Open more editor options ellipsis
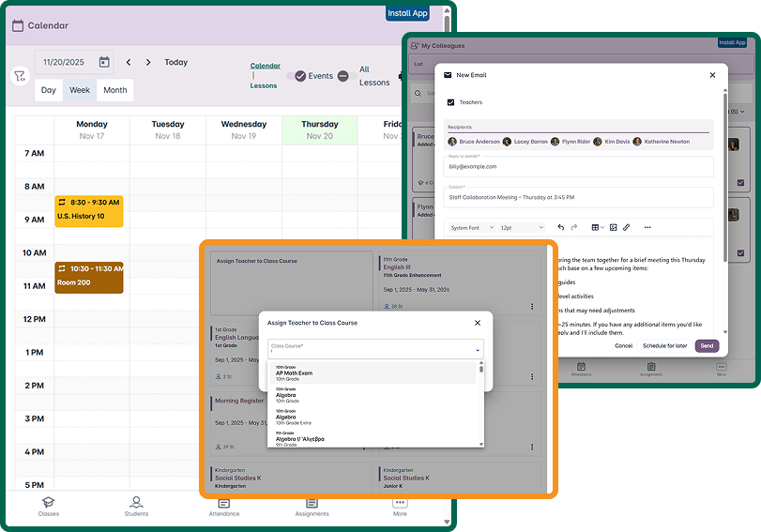This screenshot has height=532, width=761. pos(647,227)
